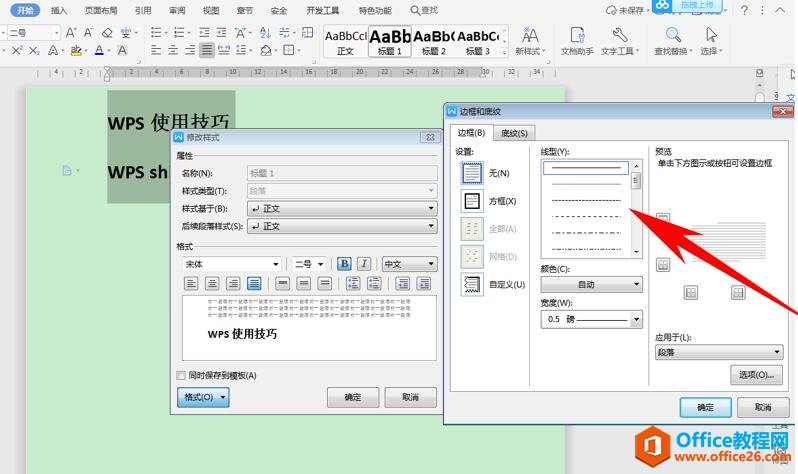Open the References (引用) ribbon tab
Viewport: 798px width, 474px height.
143,10
